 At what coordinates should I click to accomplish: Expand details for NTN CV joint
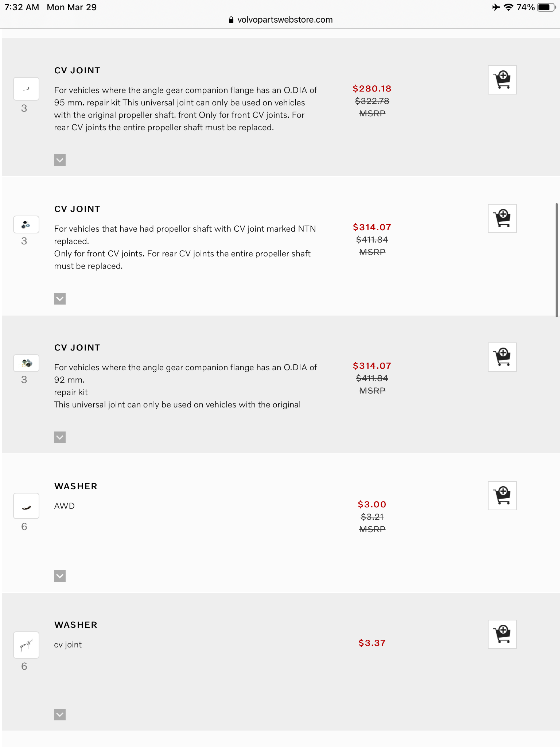(x=60, y=299)
